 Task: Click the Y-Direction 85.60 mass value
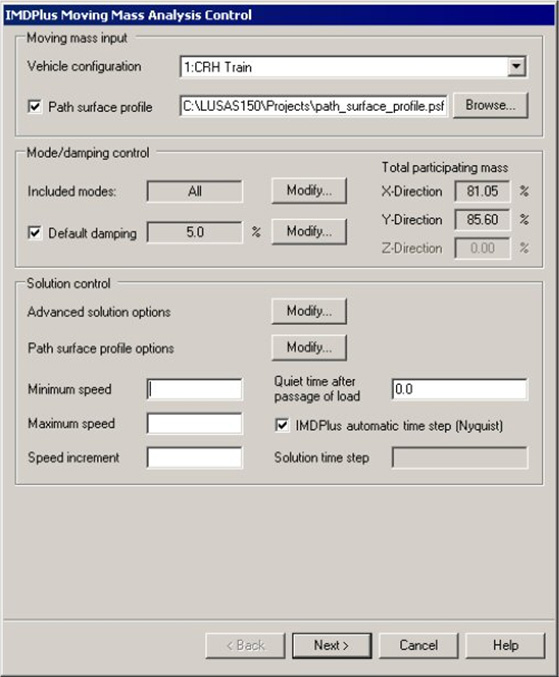click(482, 220)
